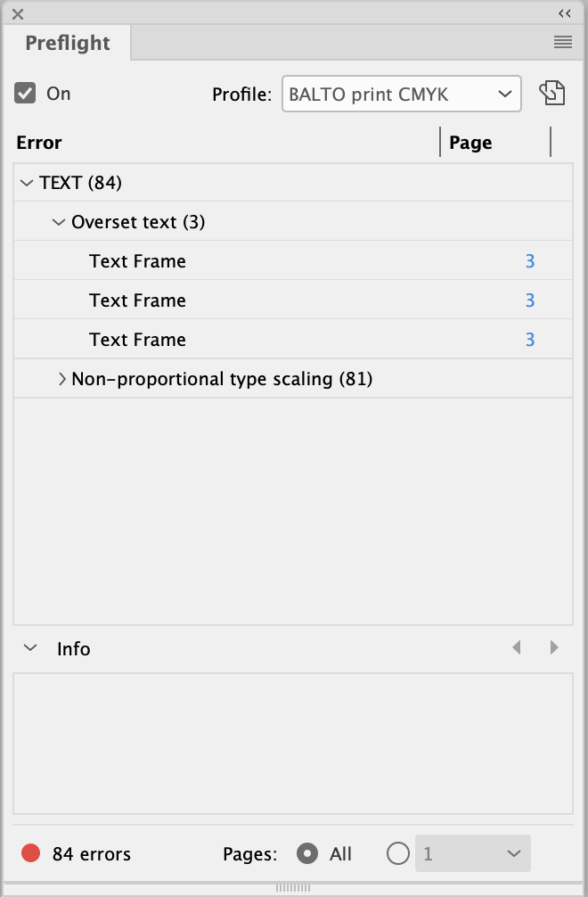The height and width of the screenshot is (897, 588).
Task: Select the Preflight tab
Action: [x=68, y=43]
